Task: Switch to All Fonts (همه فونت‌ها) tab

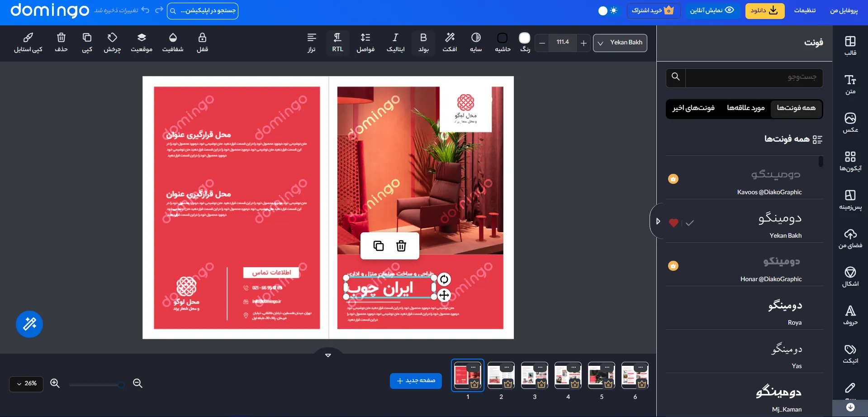Action: 796,108
